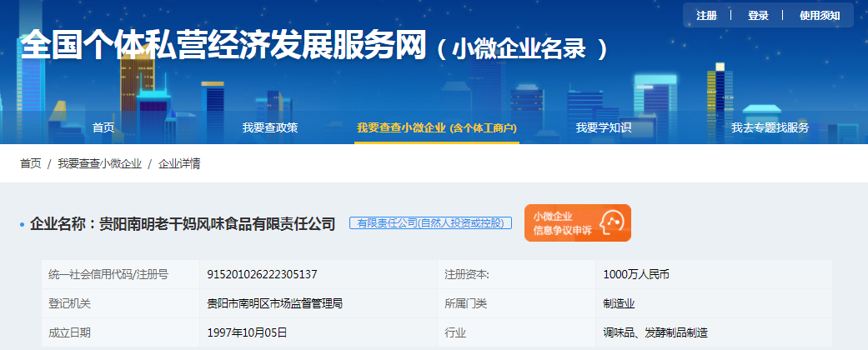The height and width of the screenshot is (350, 868).
Task: Click company name 贵阳南明老干妈风味食品有限责任公司
Action: pos(217,224)
